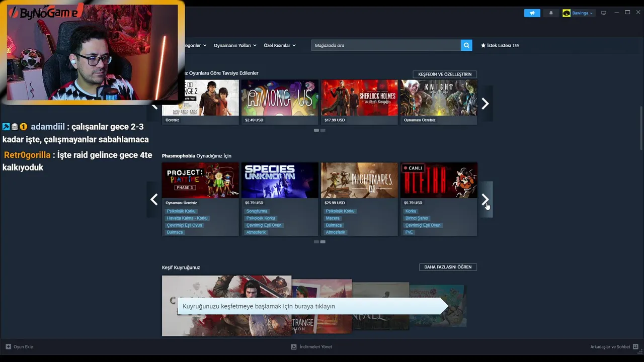Click the $2.49 USD price label
Image resolution: width=644 pixels, height=362 pixels.
click(x=254, y=120)
